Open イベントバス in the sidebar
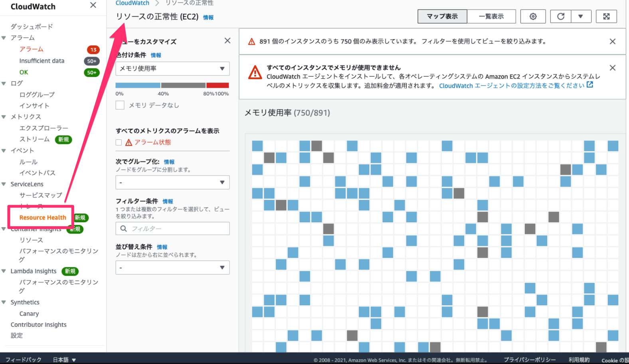This screenshot has width=629, height=364. pos(38,173)
